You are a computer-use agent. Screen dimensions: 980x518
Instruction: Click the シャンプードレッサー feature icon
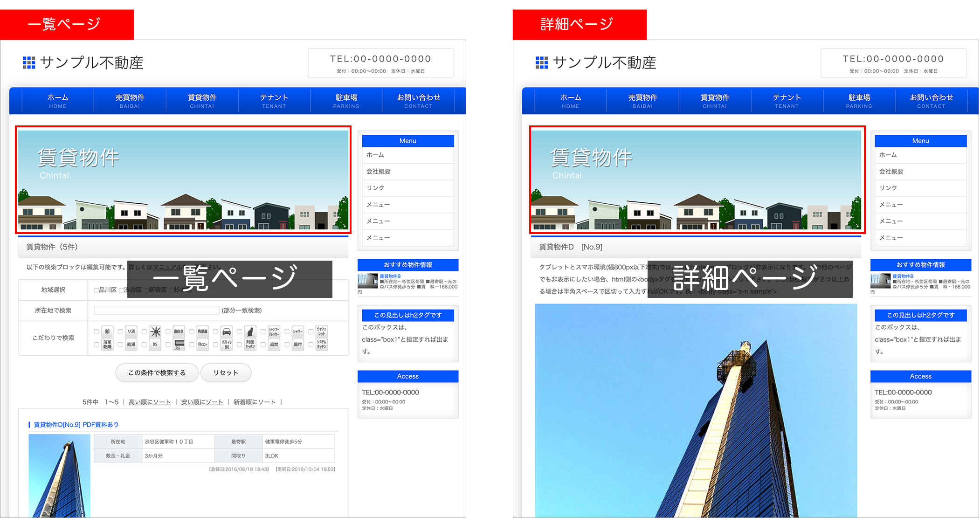(274, 332)
